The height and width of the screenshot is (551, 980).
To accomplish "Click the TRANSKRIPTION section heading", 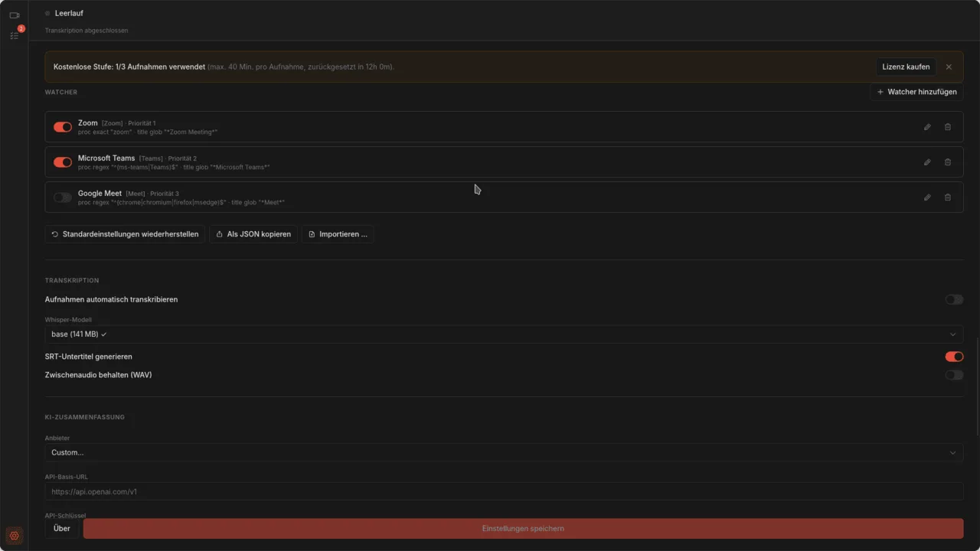I will point(72,280).
